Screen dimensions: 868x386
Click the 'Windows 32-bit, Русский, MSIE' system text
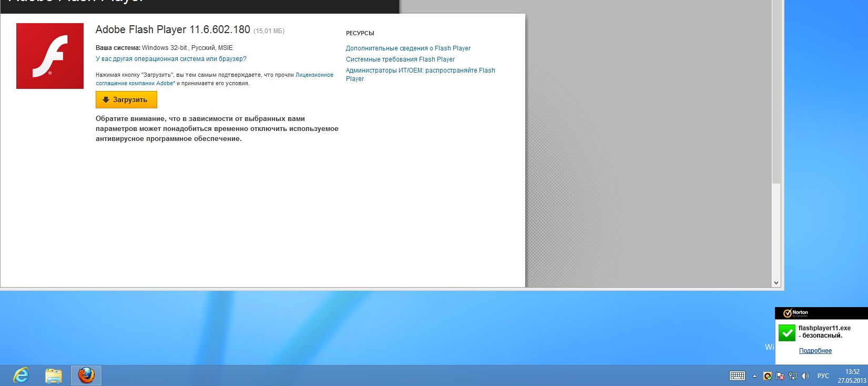point(187,48)
